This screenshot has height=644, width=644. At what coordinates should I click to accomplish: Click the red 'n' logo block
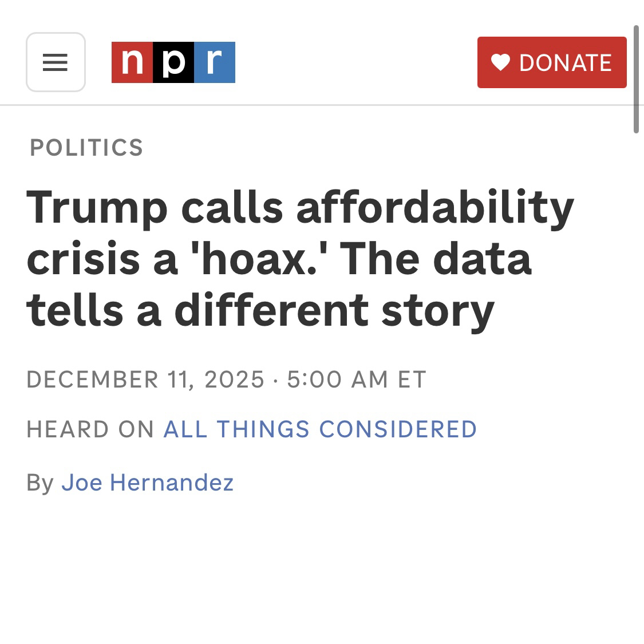tap(132, 62)
